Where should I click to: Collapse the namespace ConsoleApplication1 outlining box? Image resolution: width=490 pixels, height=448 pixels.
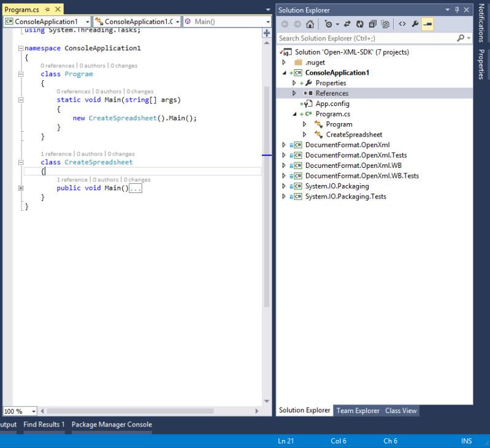[21, 48]
